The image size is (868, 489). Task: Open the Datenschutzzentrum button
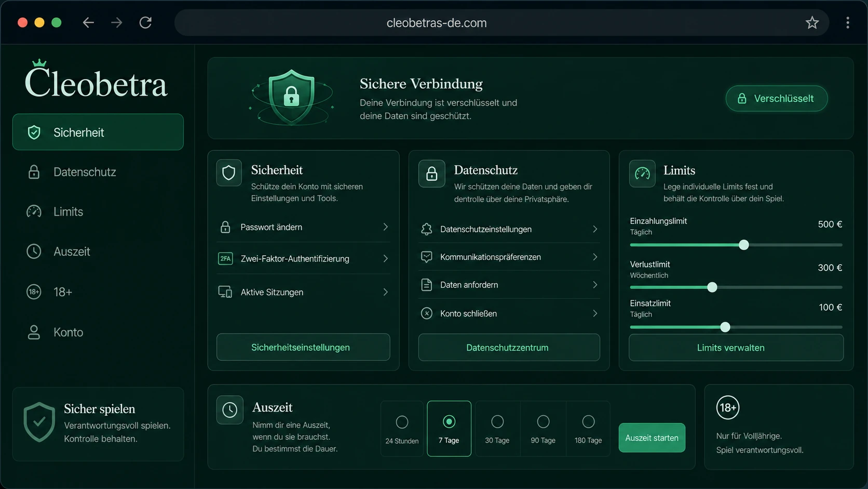509,347
